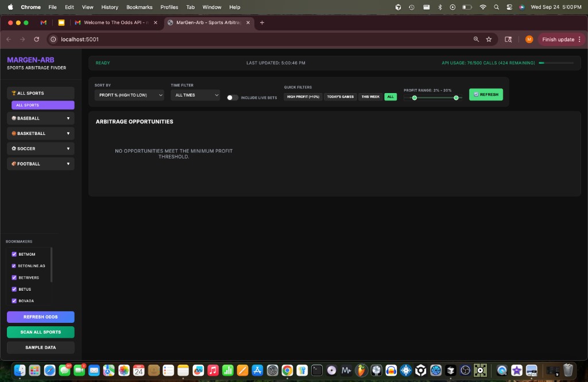Open Audacity from the dock

391,371
